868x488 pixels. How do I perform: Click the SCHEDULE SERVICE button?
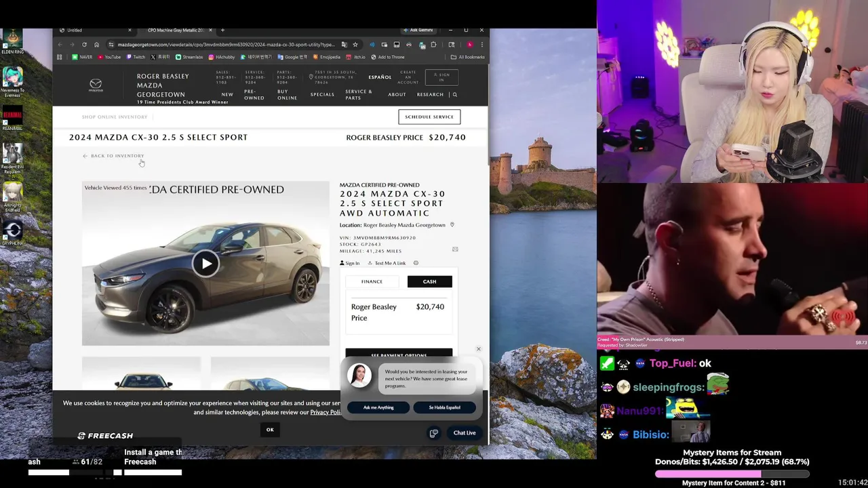point(429,117)
